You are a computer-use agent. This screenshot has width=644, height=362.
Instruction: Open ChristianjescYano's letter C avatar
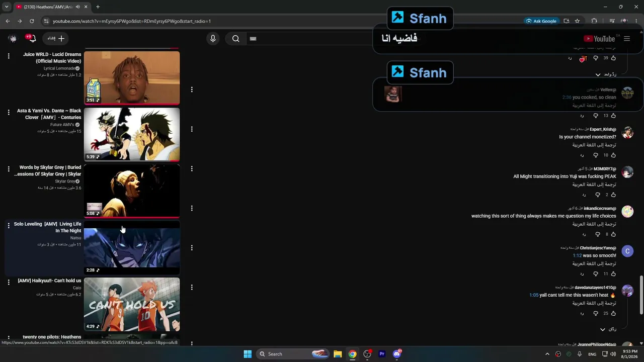tap(627, 251)
